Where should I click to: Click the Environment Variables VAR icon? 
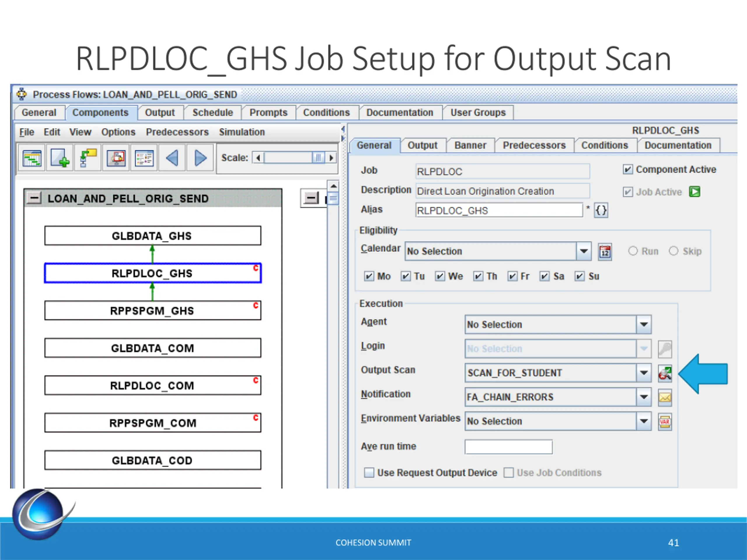click(x=665, y=422)
